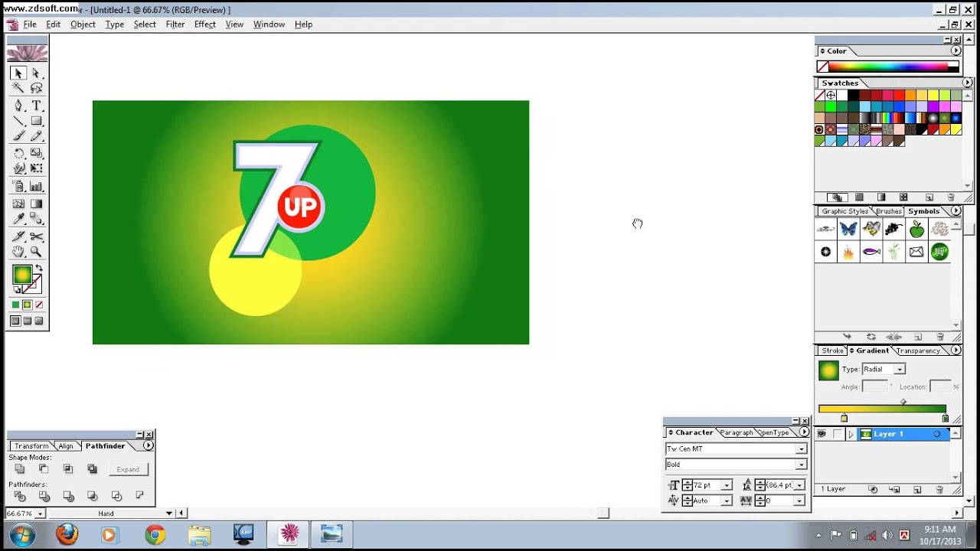980x551 pixels.
Task: Click the swap fill and stroke arrow
Action: [x=39, y=269]
